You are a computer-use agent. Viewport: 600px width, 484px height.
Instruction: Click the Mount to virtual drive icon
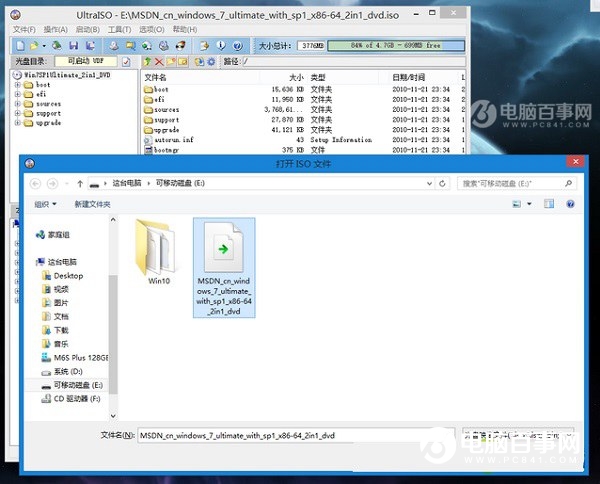tap(164, 46)
